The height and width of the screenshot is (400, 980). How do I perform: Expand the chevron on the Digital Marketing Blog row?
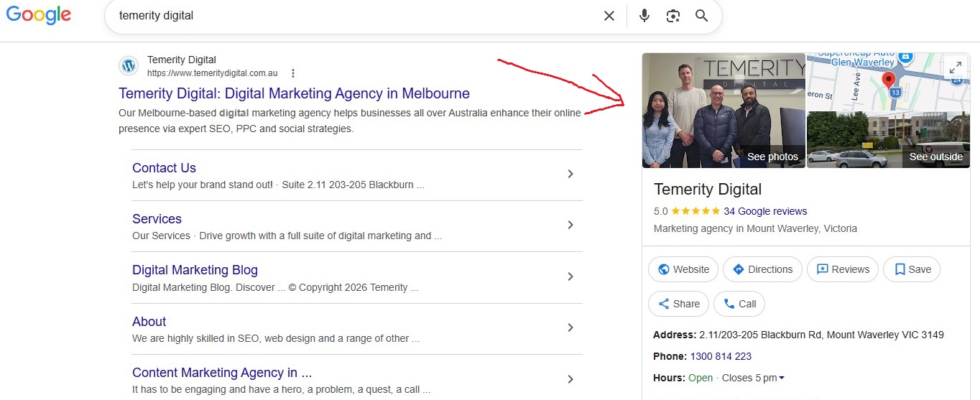[x=570, y=276]
